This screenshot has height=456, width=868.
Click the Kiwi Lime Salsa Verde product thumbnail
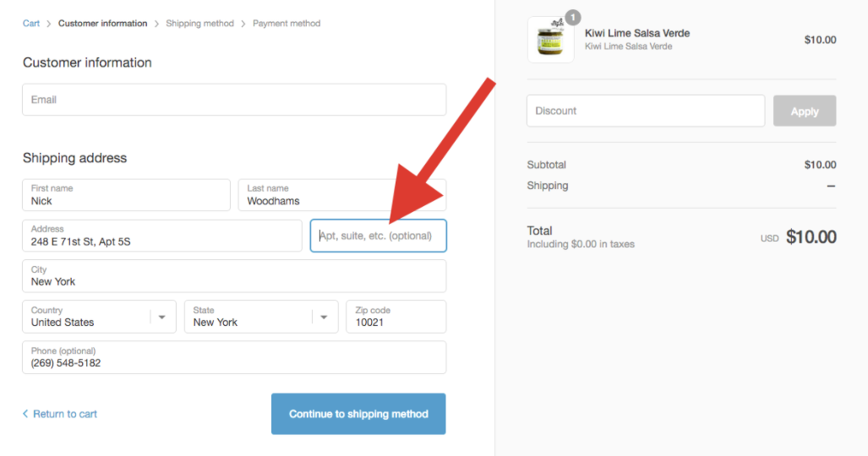[x=550, y=40]
